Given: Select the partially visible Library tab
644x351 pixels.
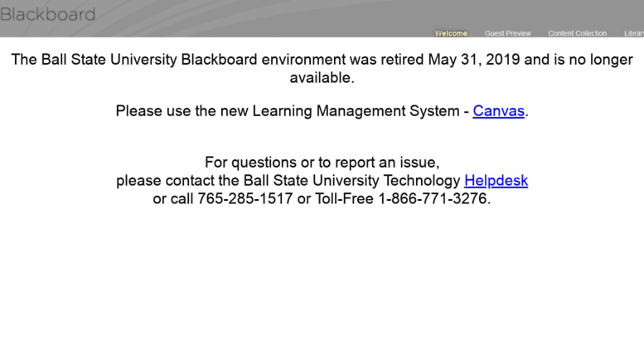Looking at the screenshot, I should [634, 33].
